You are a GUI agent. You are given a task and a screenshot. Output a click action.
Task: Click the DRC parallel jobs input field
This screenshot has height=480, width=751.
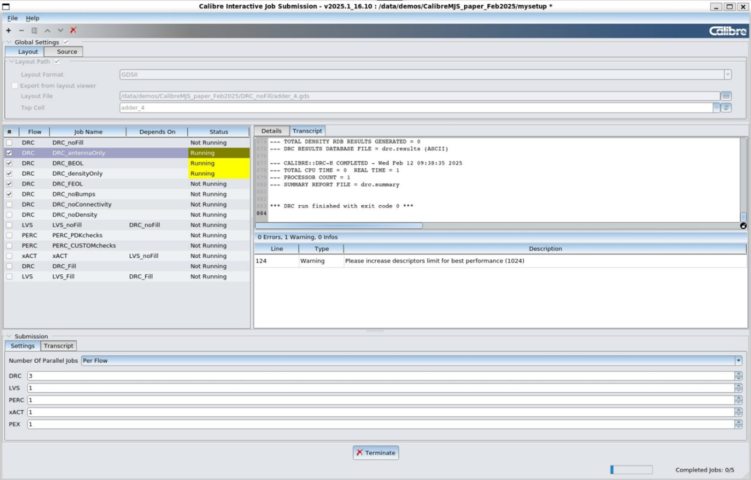(x=381, y=376)
